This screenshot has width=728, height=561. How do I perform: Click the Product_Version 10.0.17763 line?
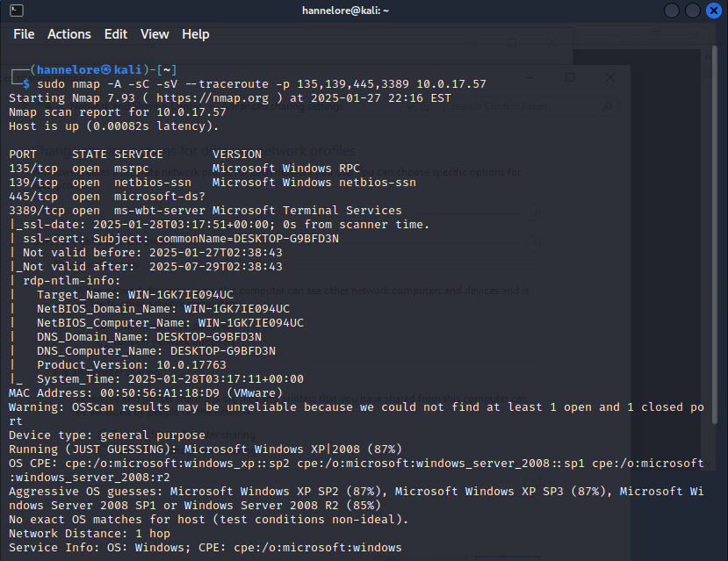click(132, 365)
